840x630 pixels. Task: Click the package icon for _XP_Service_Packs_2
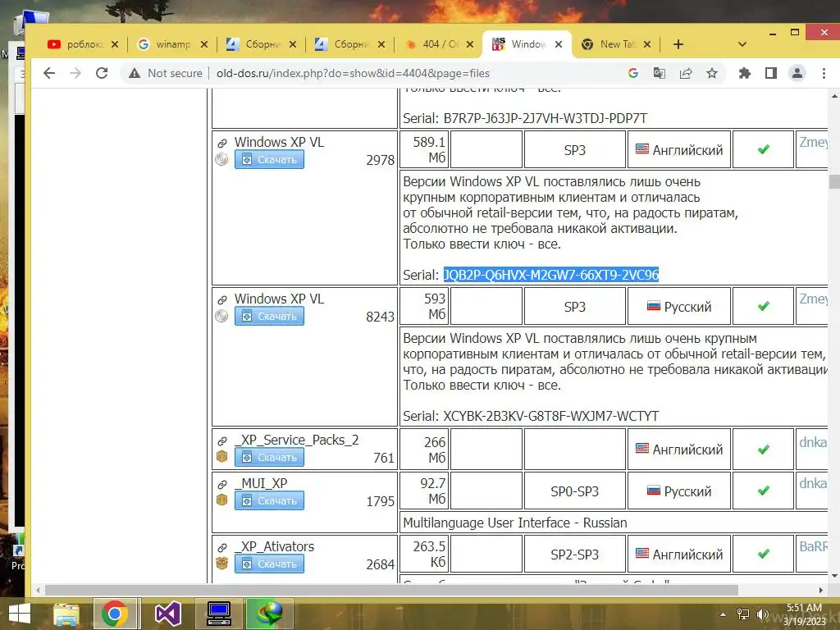pyautogui.click(x=221, y=457)
